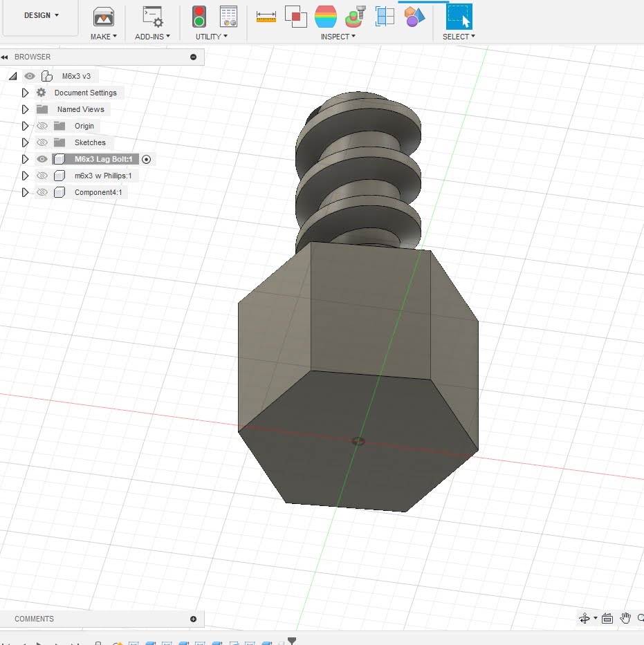
Task: Open the ADD-INS menu
Action: point(153,37)
